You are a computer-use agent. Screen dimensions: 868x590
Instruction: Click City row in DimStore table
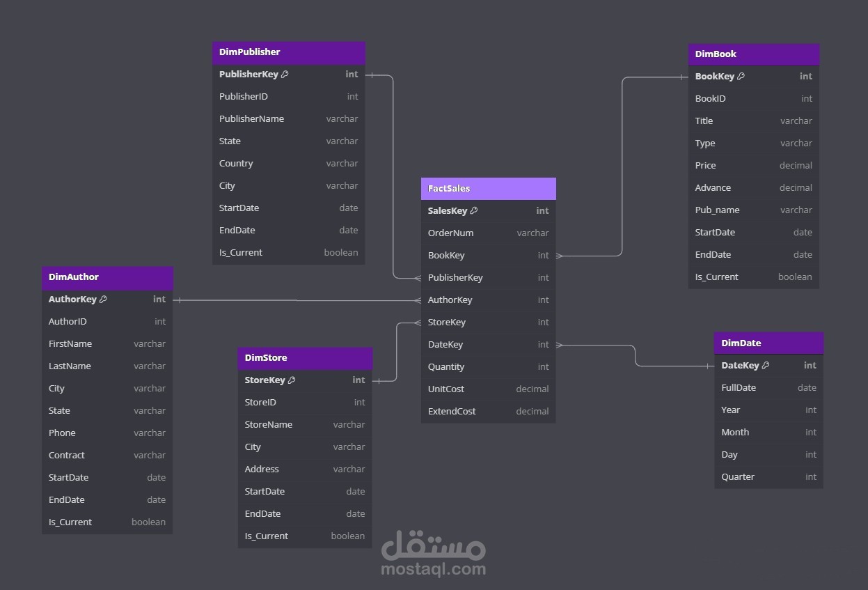pos(306,447)
